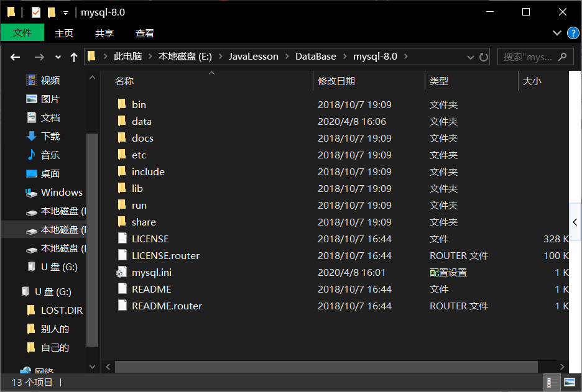
Task: Open the blue Help question-mark icon
Action: (573, 33)
